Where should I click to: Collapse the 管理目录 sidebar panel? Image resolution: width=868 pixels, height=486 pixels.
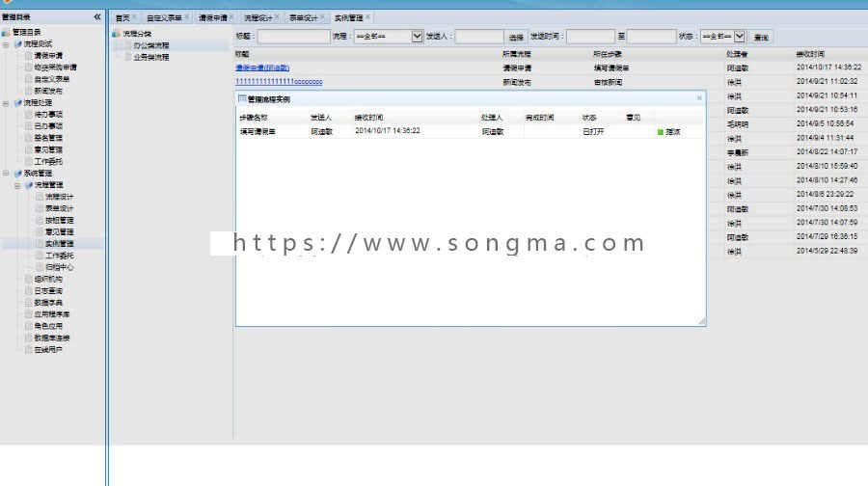(x=97, y=17)
